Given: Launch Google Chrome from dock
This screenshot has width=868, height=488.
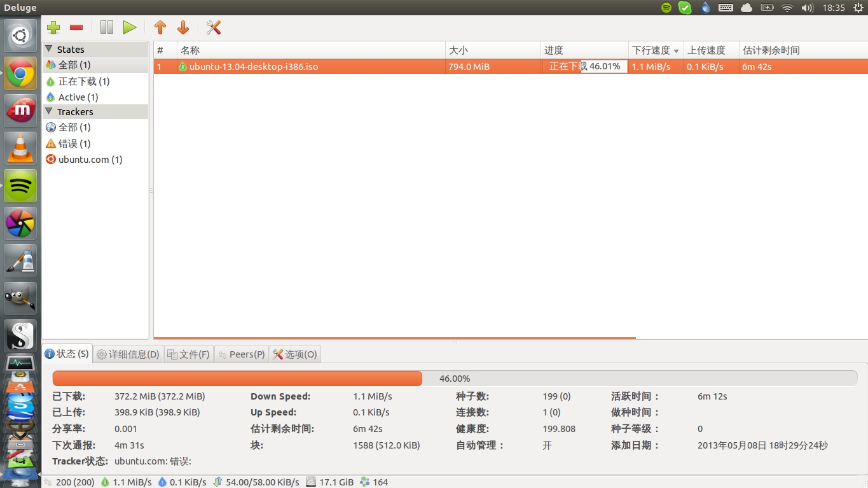Looking at the screenshot, I should [21, 74].
